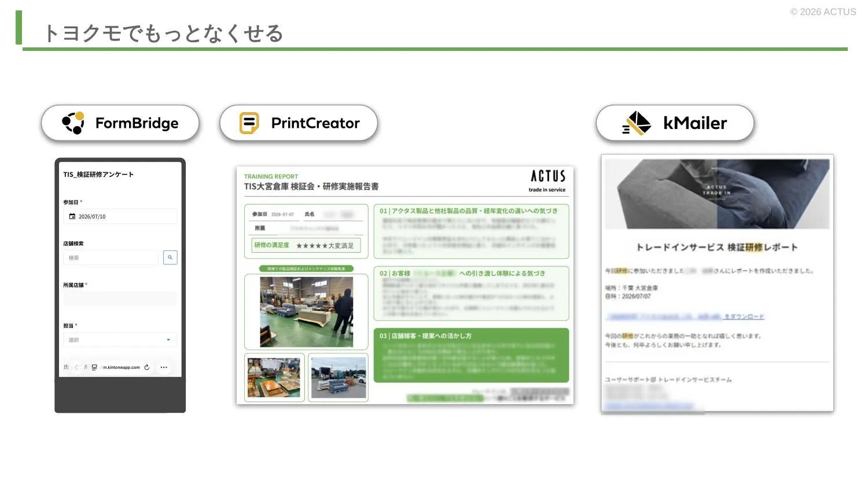Click the TIS大宮倉庫 検証会・研修実施報告書 heading
The width and height of the screenshot is (868, 488).
click(311, 186)
